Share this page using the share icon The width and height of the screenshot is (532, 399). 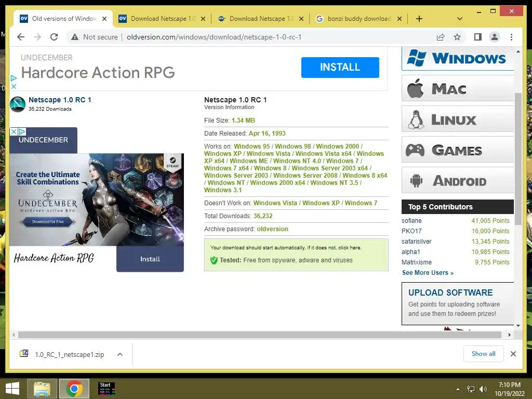(441, 37)
